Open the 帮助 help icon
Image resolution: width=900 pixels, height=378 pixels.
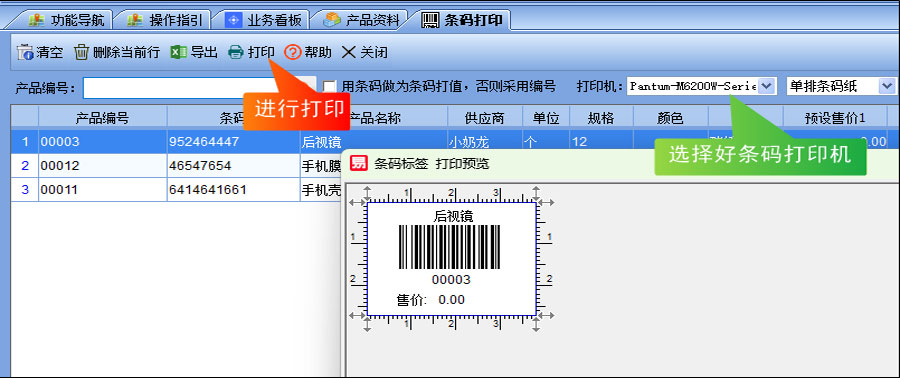tap(293, 52)
